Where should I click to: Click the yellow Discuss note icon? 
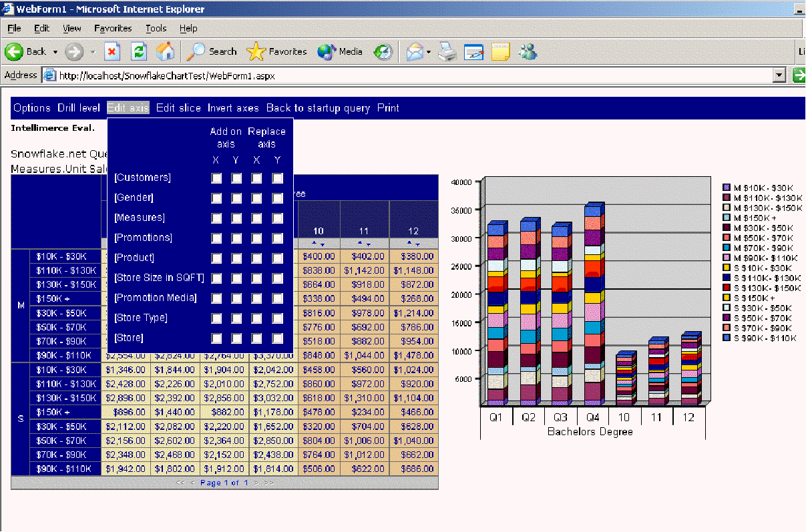pyautogui.click(x=501, y=51)
